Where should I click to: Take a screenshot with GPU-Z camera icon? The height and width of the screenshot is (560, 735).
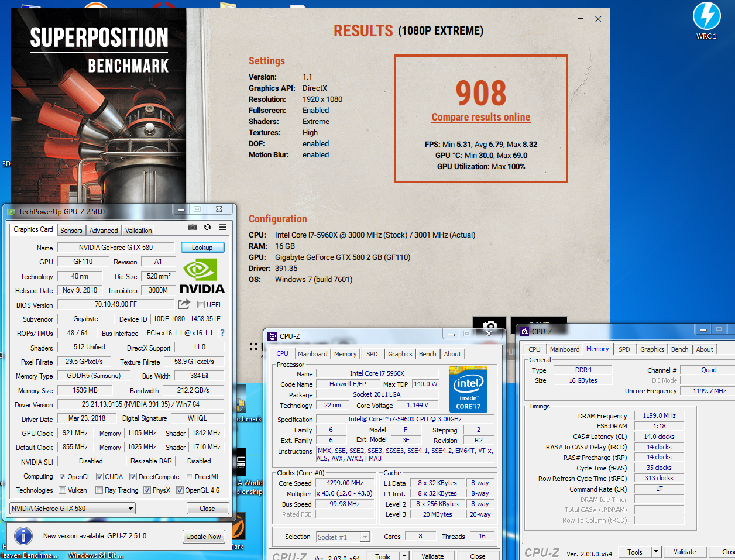click(192, 227)
